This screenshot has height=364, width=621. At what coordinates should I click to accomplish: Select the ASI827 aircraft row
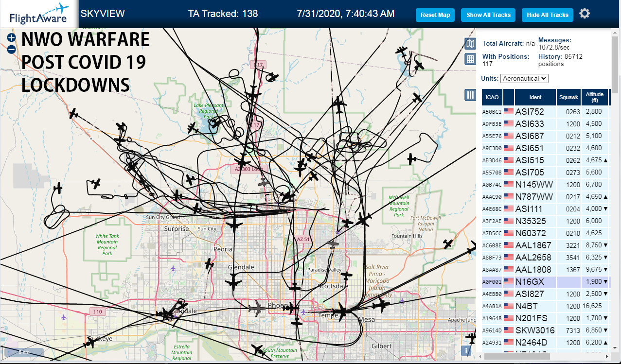(x=546, y=294)
